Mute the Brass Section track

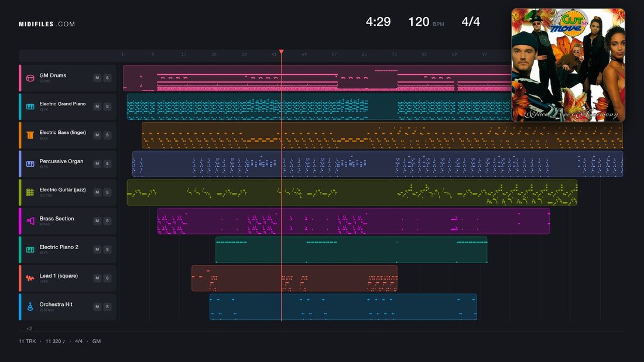(97, 221)
